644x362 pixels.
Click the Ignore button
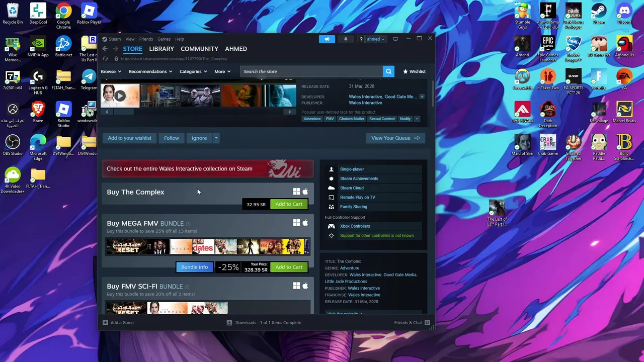tap(199, 138)
